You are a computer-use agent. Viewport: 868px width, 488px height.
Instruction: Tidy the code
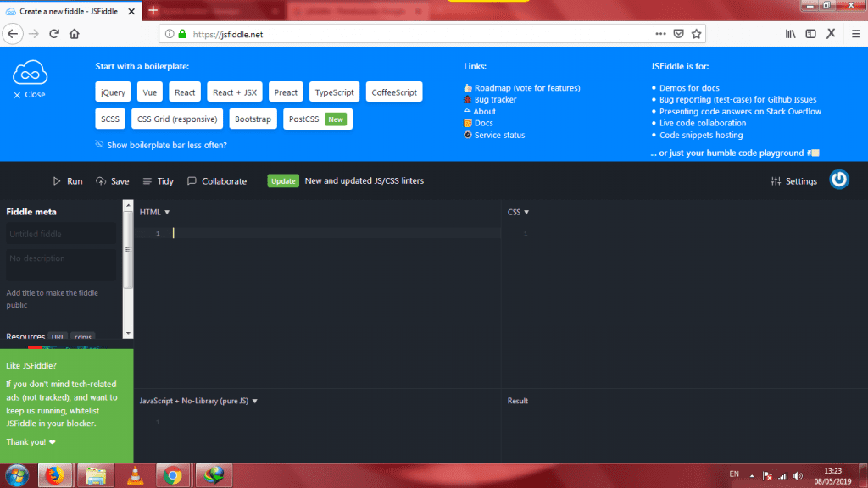159,181
